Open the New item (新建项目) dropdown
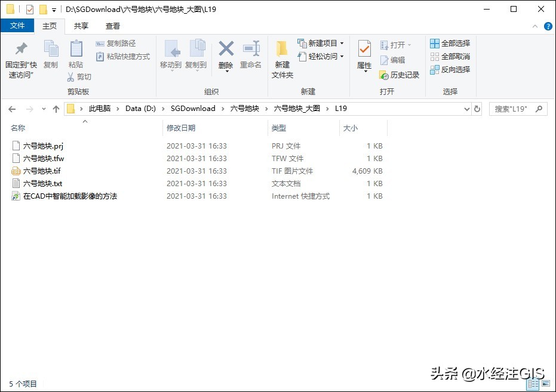556x392 pixels. [x=321, y=43]
